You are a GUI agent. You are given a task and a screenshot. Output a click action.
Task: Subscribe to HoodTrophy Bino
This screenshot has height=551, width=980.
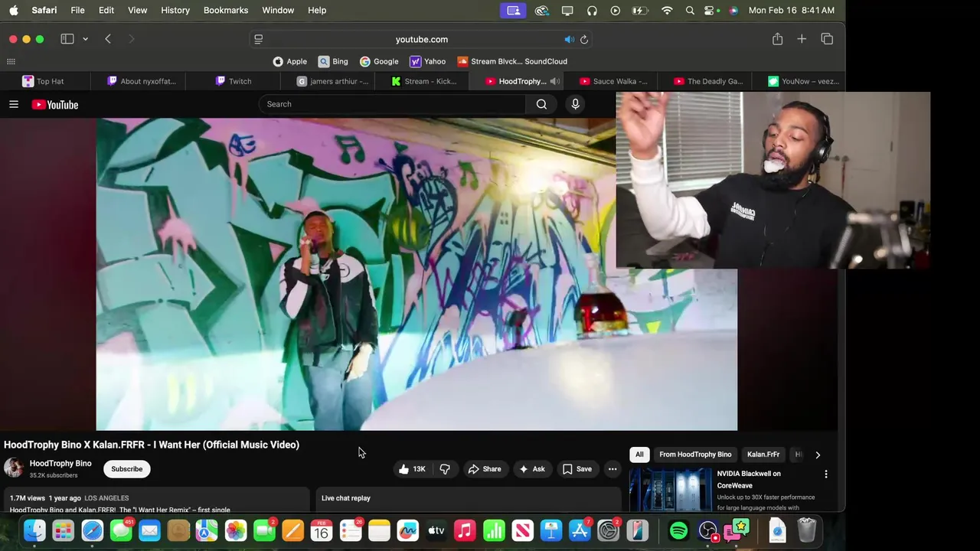tap(127, 469)
